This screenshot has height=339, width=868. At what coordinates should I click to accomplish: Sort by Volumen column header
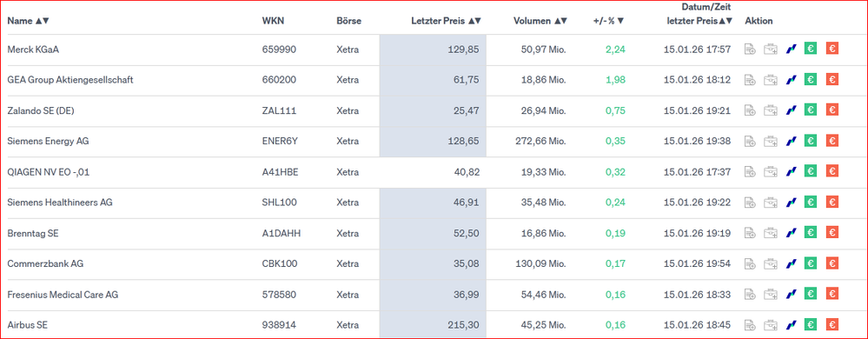coord(540,21)
